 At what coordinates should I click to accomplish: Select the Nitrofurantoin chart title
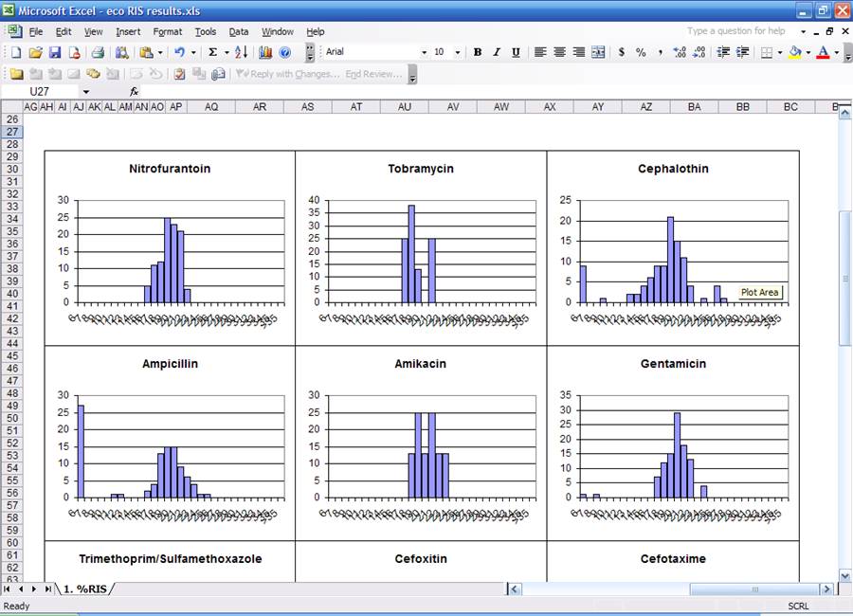(x=170, y=169)
